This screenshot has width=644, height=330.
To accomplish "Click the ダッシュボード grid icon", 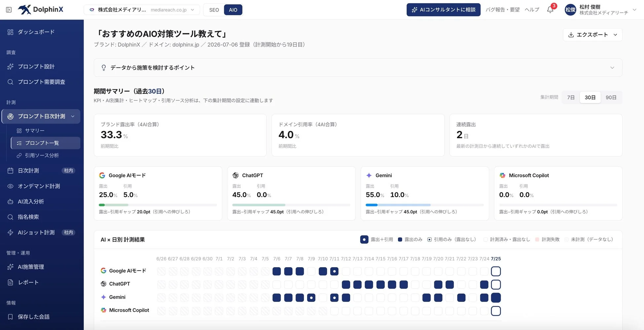I will (x=10, y=32).
